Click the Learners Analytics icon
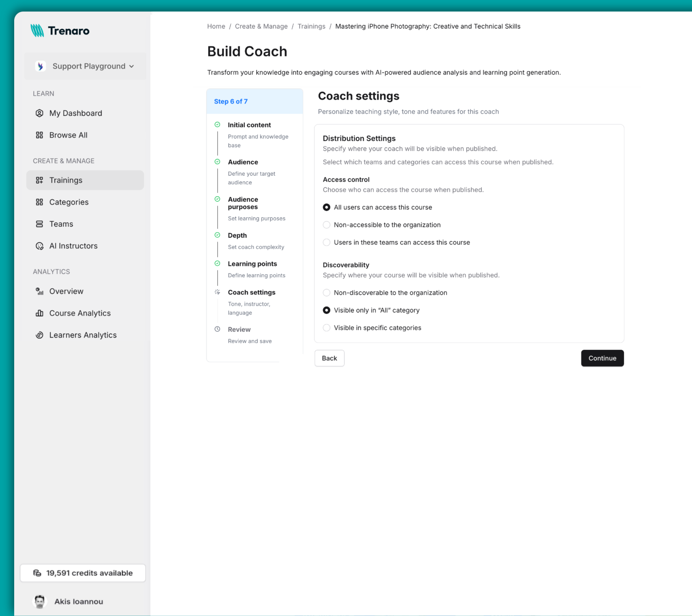Viewport: 692px width, 616px height. coord(39,335)
